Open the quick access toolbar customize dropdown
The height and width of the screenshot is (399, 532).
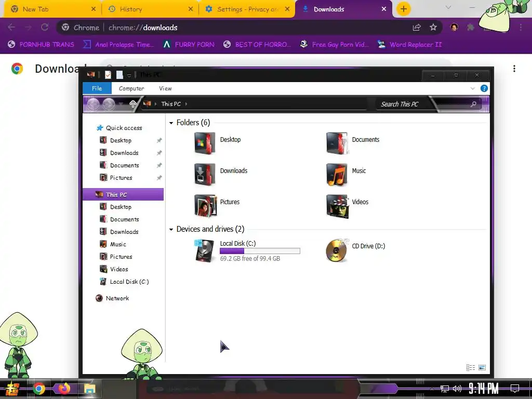coord(129,75)
